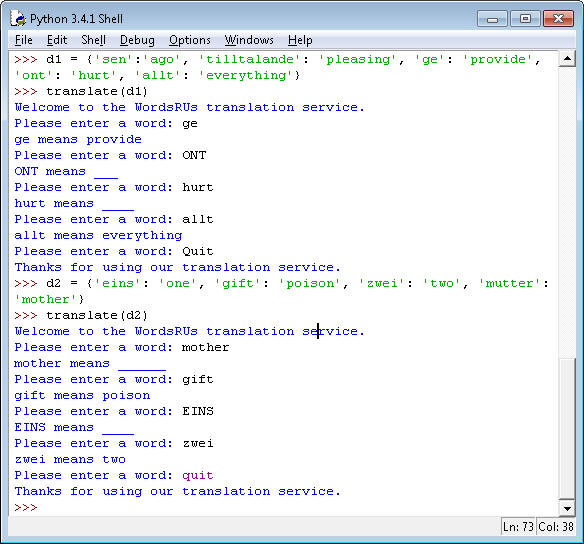The width and height of the screenshot is (584, 544).
Task: Click the Python IDLE icon in title bar
Action: [x=18, y=18]
